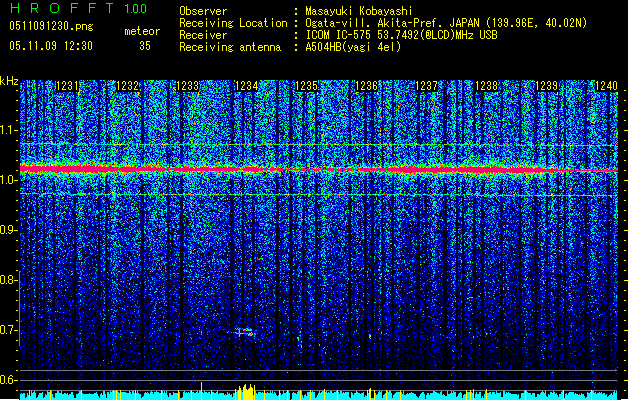
Task: Click the 1231 time marker
Action: [x=67, y=86]
